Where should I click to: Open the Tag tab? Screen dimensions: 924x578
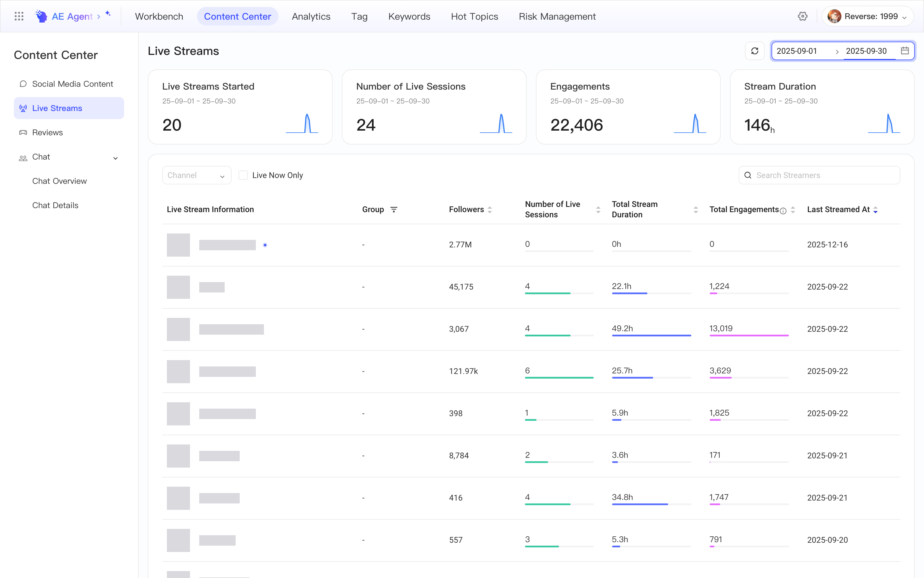pos(359,16)
